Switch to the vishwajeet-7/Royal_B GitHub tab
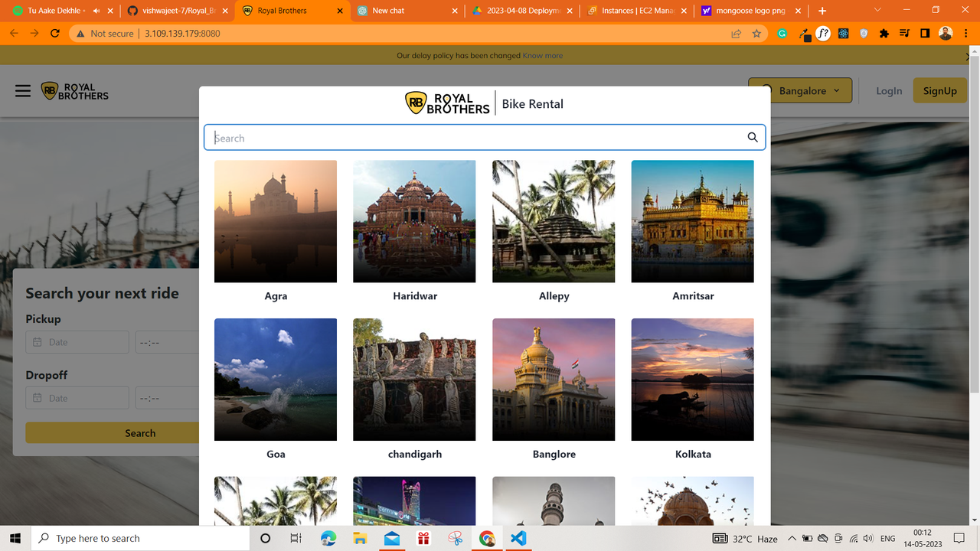 (x=176, y=11)
